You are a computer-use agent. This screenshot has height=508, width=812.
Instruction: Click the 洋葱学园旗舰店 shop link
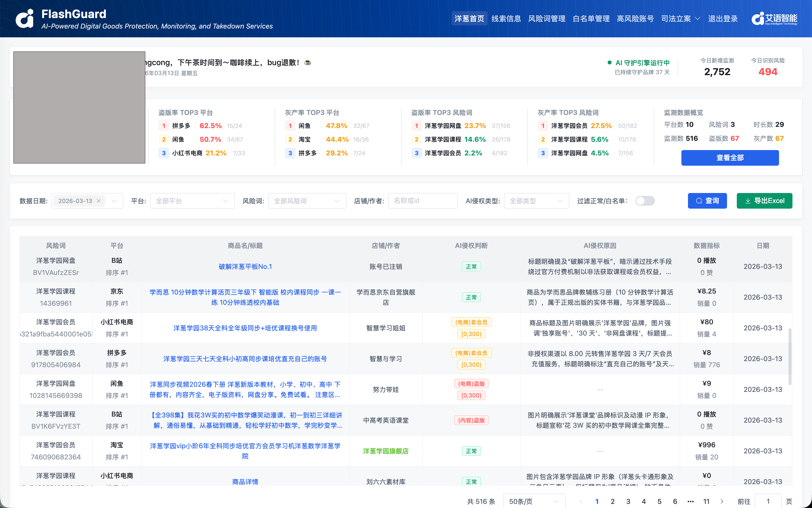coord(385,451)
